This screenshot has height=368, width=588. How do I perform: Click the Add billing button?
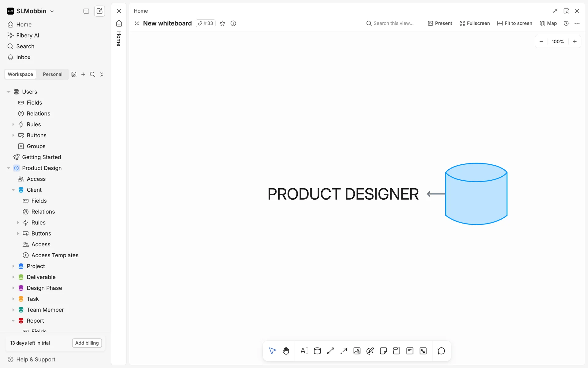(87, 343)
